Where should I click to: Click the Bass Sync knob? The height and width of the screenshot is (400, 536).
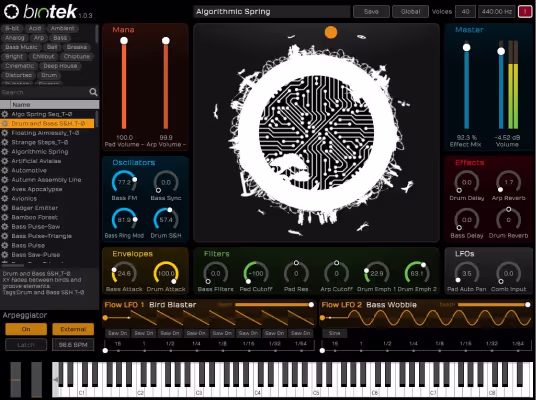166,183
